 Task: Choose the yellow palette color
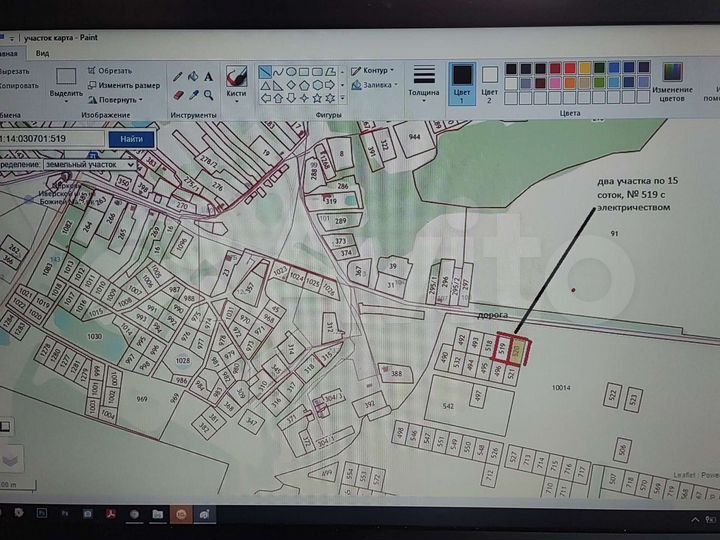(x=585, y=69)
